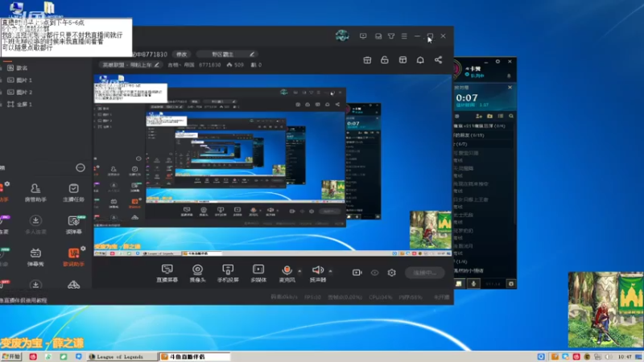Click the 连接中 start stream button
This screenshot has width=644, height=362.
[x=425, y=273]
